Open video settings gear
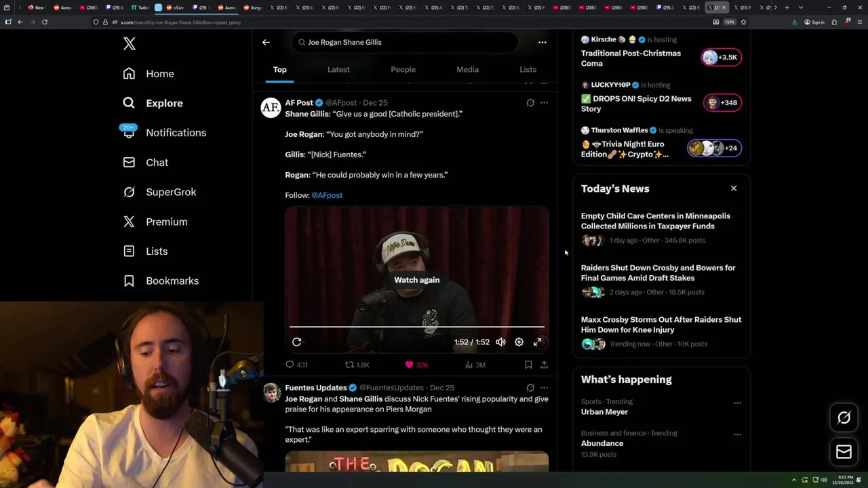 tap(519, 342)
